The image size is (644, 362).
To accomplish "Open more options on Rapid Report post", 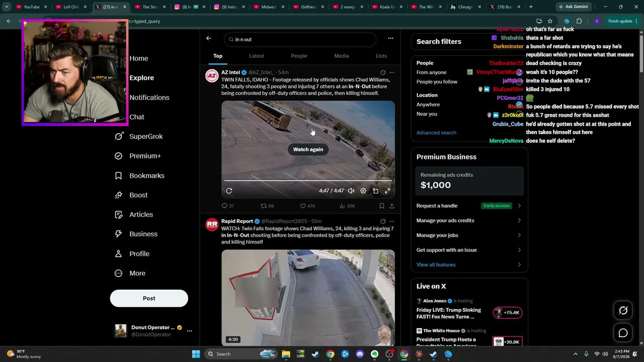I will pos(392,221).
